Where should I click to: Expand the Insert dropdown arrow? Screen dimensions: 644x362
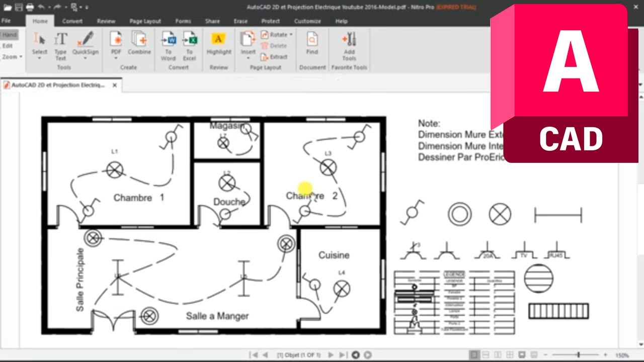click(x=248, y=59)
